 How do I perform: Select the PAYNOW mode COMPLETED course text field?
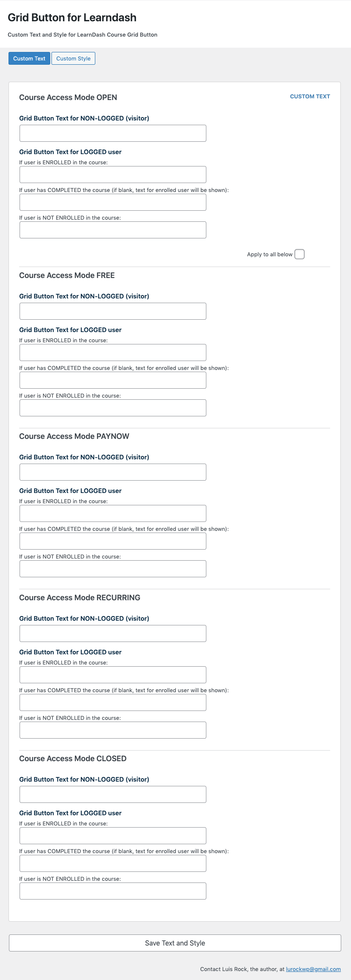(x=113, y=541)
